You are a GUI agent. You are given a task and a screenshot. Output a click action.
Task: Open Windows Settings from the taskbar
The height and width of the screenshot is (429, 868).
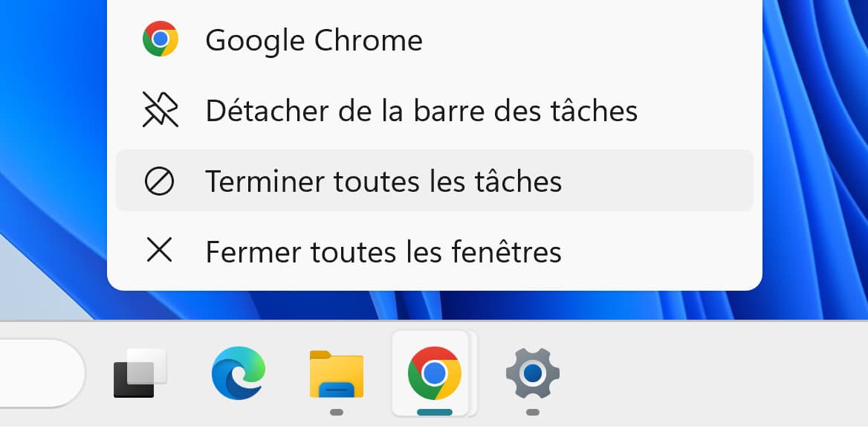(x=532, y=372)
